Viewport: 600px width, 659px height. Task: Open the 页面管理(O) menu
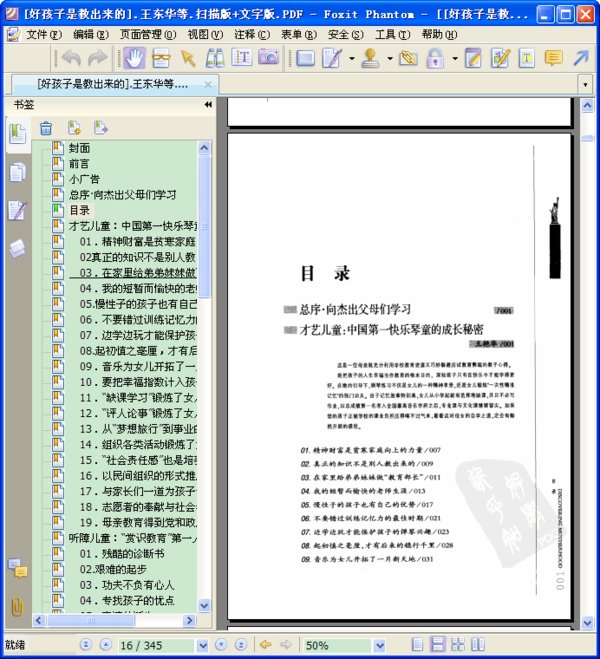click(x=148, y=34)
